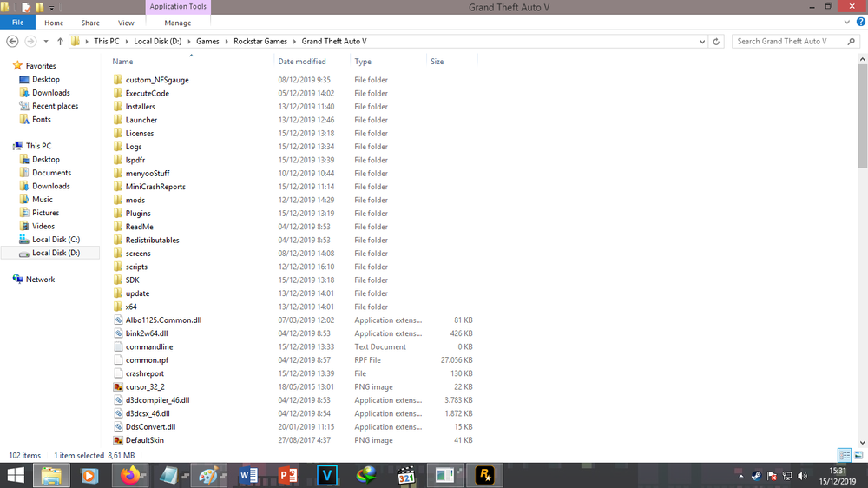This screenshot has width=868, height=488.
Task: Click Games in the address breadcrumb
Action: (207, 42)
